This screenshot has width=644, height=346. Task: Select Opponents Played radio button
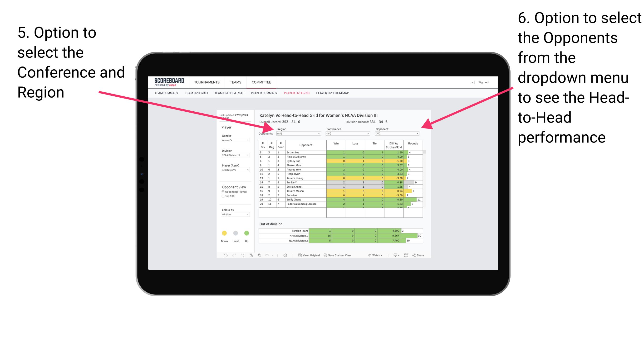222,192
